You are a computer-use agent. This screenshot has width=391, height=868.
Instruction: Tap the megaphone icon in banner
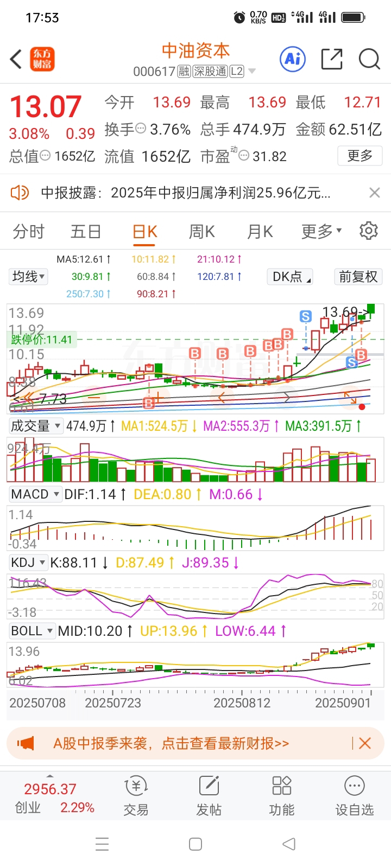pos(26,743)
